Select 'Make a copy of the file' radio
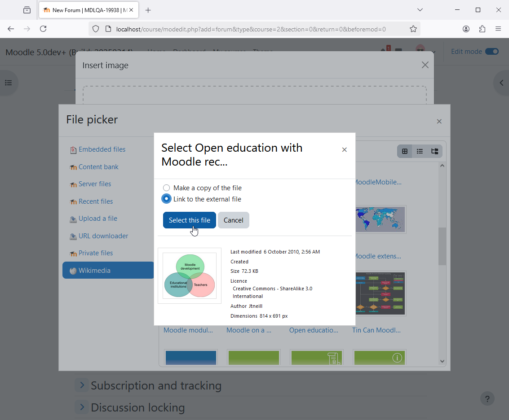This screenshot has height=420, width=509. click(x=166, y=188)
